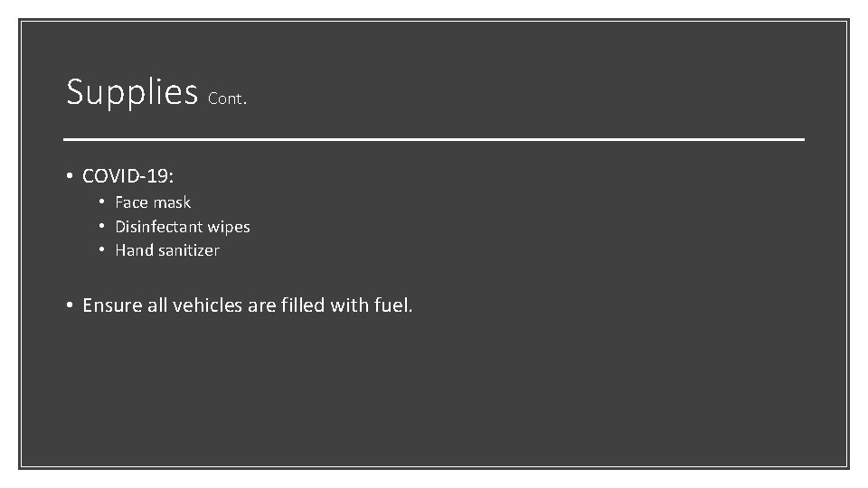Click the bullet dot before Hand sanitizer
868x488 pixels.
[x=104, y=250]
